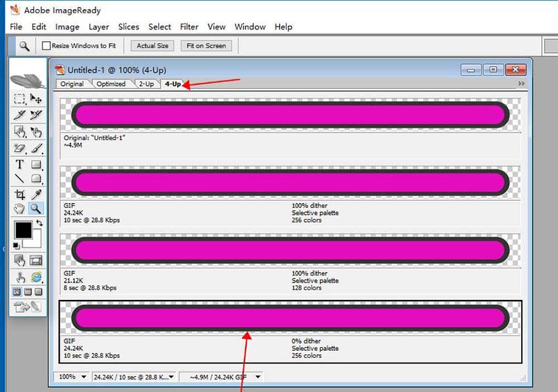Enable Resize Windows to Fit checkbox
The width and height of the screenshot is (558, 392).
coord(46,45)
